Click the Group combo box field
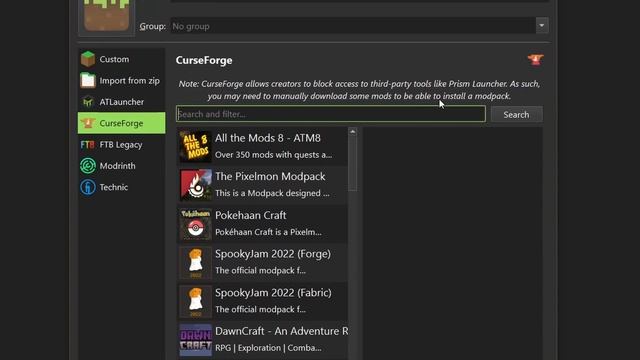This screenshot has height=360, width=640. pyautogui.click(x=359, y=26)
